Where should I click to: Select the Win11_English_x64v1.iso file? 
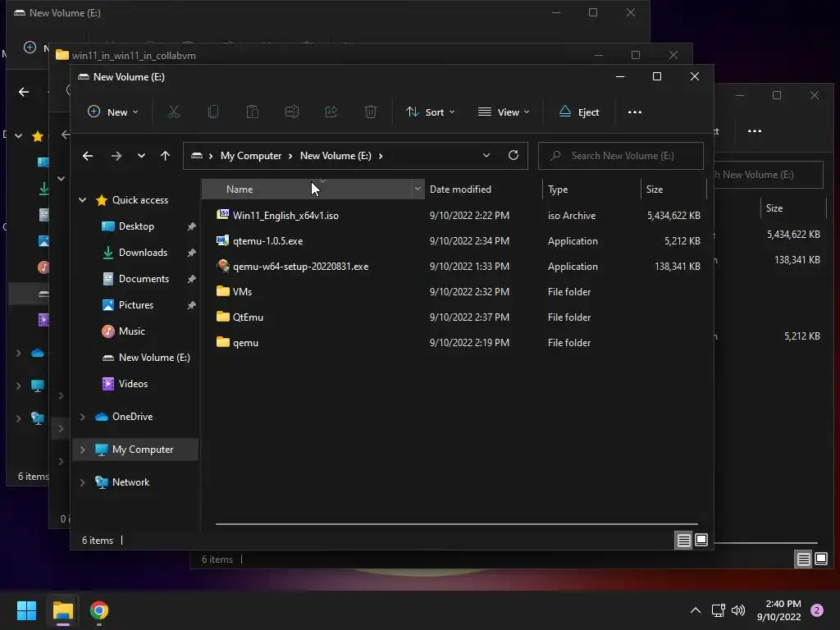(285, 216)
